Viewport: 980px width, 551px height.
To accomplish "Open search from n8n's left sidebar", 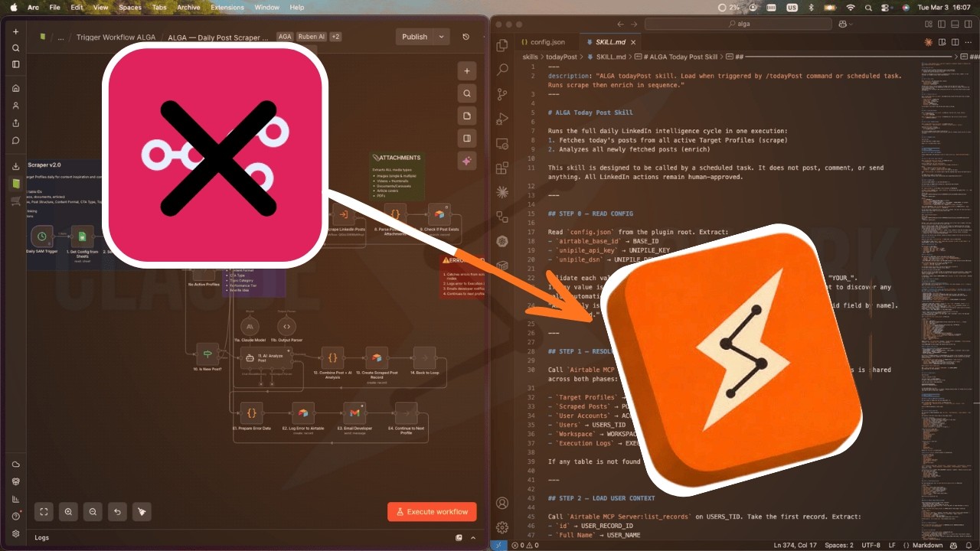I will [15, 48].
